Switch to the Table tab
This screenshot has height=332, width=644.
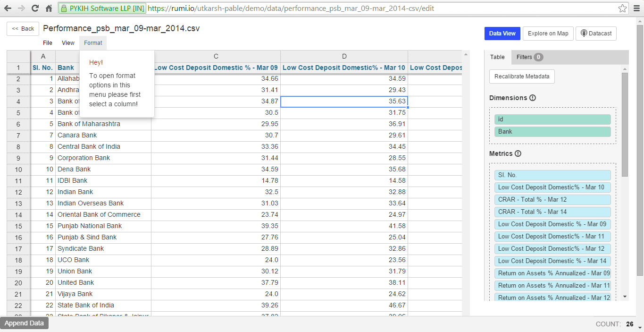(497, 57)
